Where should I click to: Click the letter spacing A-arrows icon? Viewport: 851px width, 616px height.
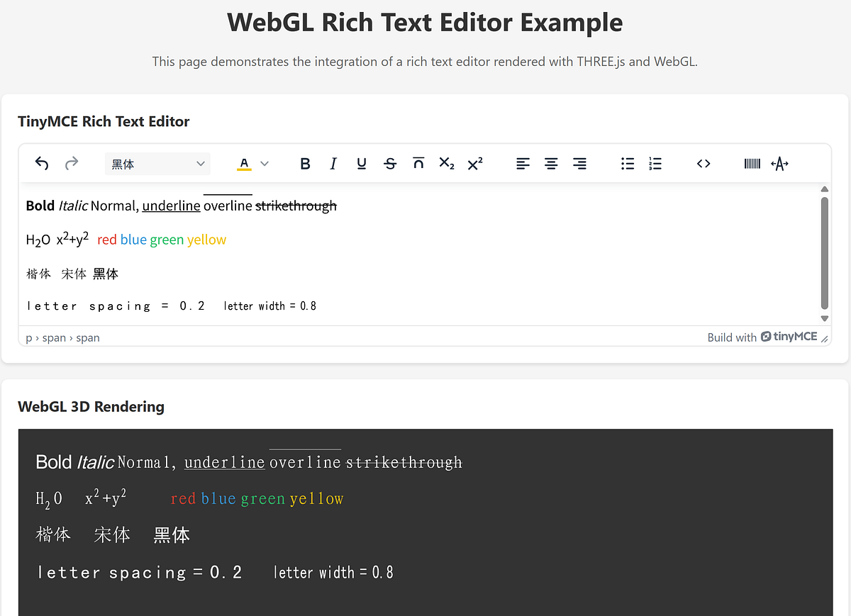tap(779, 163)
